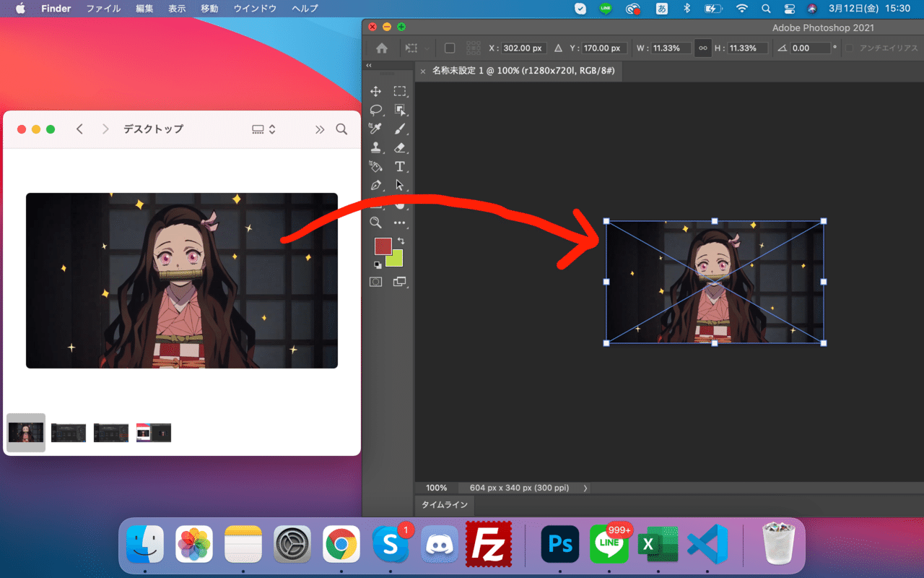The image size is (924, 578).
Task: Open the 表示 menu
Action: click(x=177, y=9)
